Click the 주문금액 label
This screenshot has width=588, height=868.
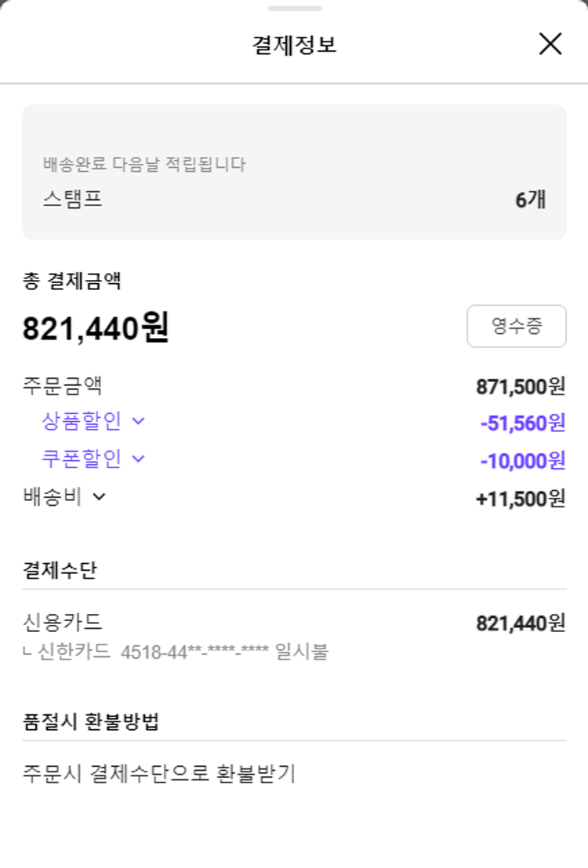point(63,386)
